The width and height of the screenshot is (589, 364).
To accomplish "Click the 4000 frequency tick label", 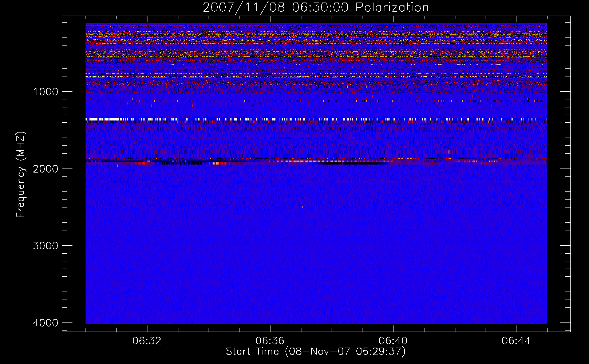I will click(x=46, y=323).
